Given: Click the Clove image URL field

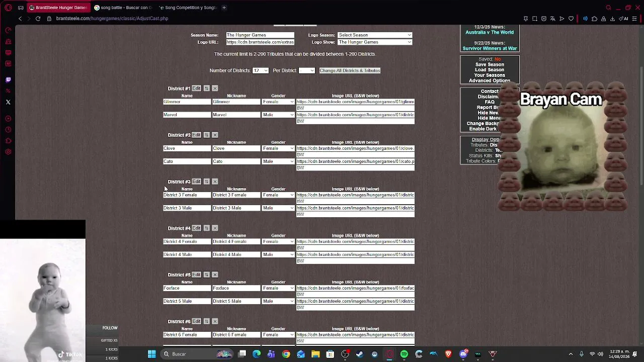Looking at the screenshot, I should pos(355,148).
